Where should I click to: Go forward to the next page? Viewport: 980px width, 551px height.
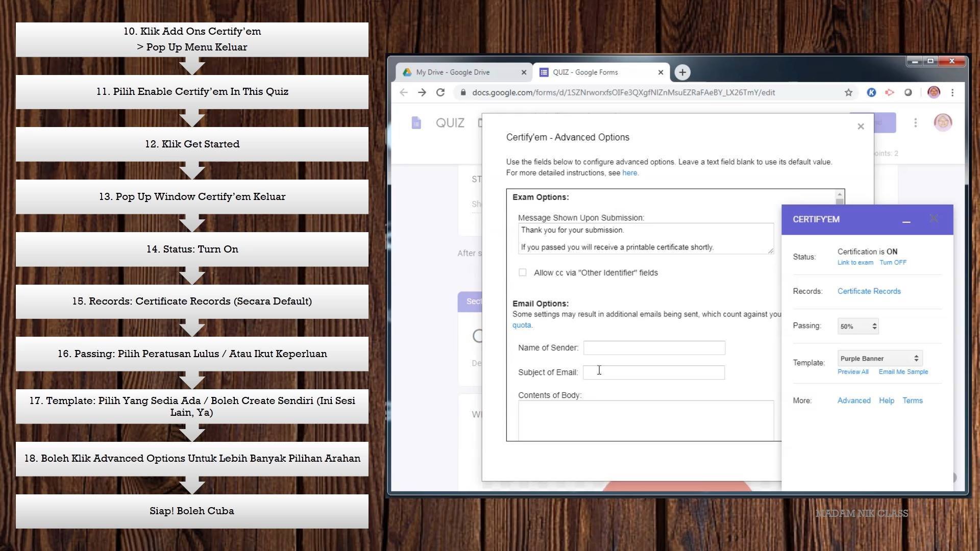coord(422,92)
